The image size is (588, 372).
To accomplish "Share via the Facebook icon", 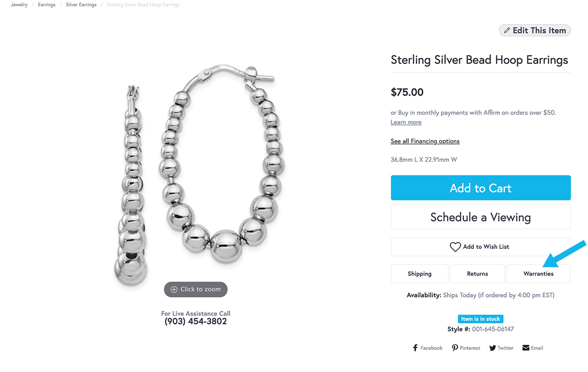I will 416,348.
